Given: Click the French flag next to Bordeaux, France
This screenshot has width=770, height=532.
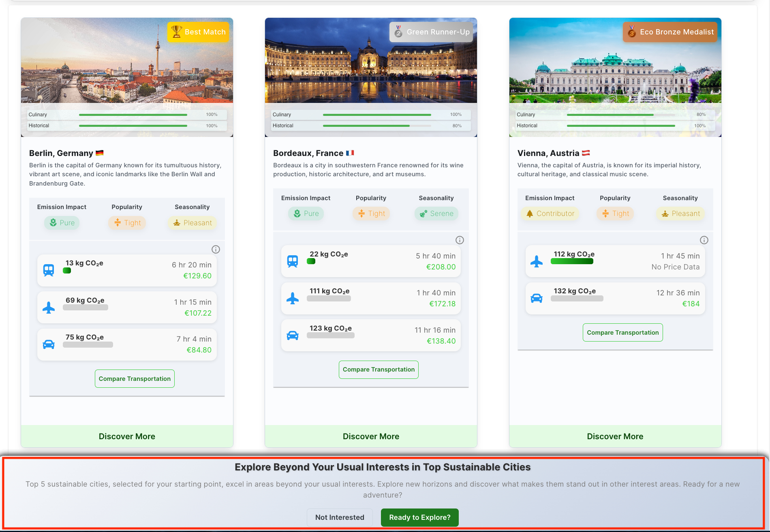Looking at the screenshot, I should [x=350, y=153].
